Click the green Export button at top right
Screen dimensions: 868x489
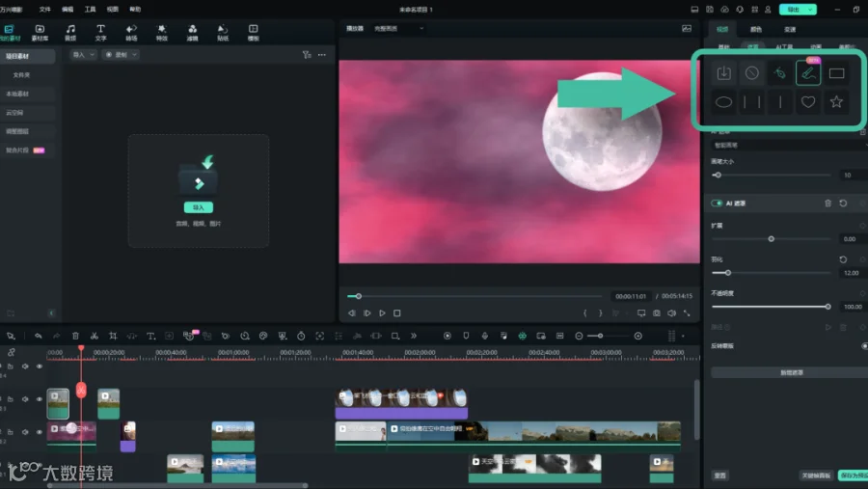pyautogui.click(x=798, y=10)
